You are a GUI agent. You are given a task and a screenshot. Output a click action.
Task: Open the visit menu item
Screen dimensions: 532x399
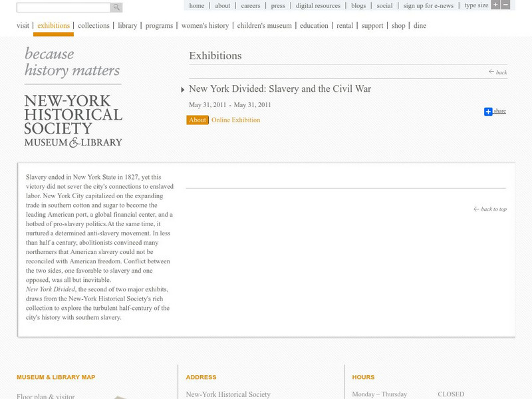click(x=23, y=25)
